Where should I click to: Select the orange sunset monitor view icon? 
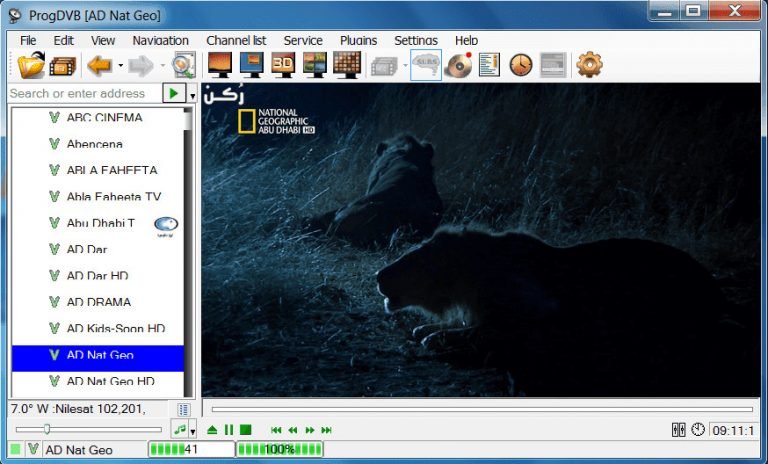[x=220, y=65]
